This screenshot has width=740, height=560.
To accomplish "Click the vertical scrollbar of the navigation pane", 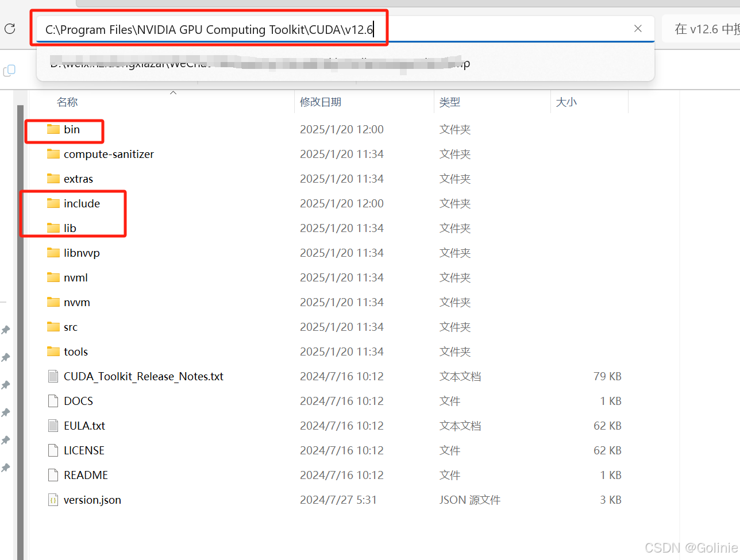I will (21, 332).
